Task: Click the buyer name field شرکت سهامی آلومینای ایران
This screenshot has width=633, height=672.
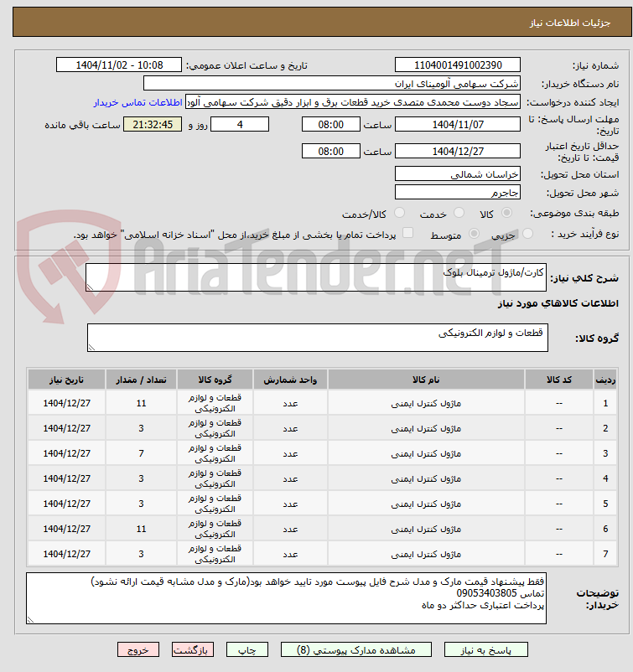Action: [331, 84]
